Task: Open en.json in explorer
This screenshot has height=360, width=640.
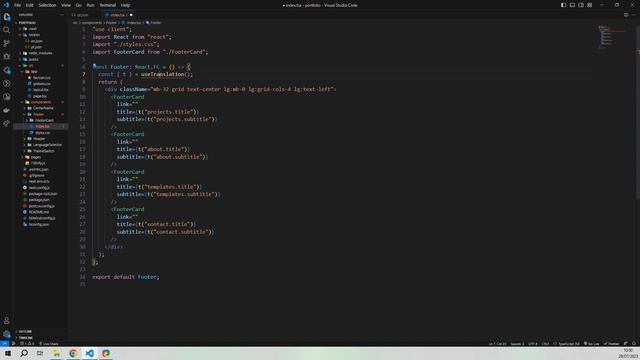Action: (36, 41)
